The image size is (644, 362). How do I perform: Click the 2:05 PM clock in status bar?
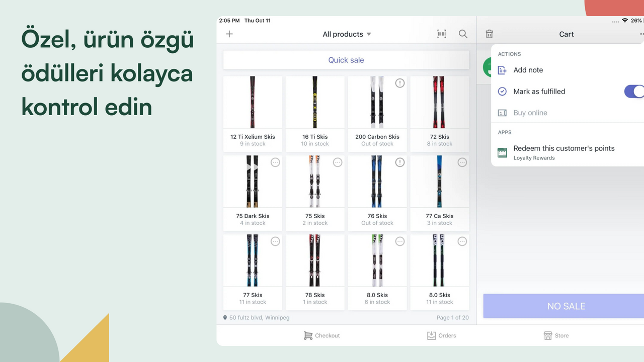[229, 21]
